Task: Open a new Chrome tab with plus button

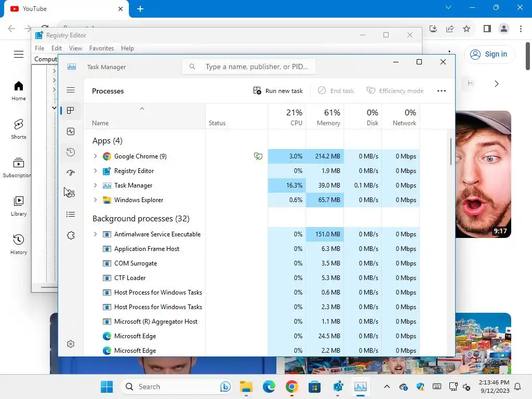Action: (x=140, y=9)
